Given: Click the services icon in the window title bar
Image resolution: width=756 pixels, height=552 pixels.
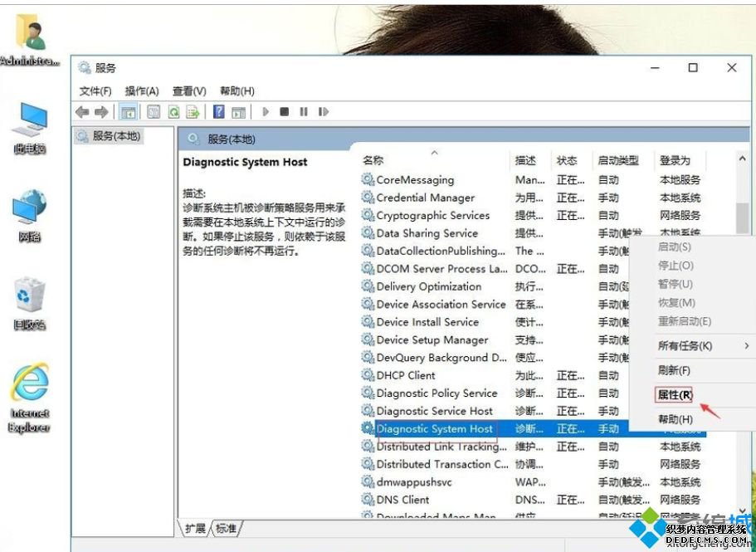Looking at the screenshot, I should coord(85,68).
